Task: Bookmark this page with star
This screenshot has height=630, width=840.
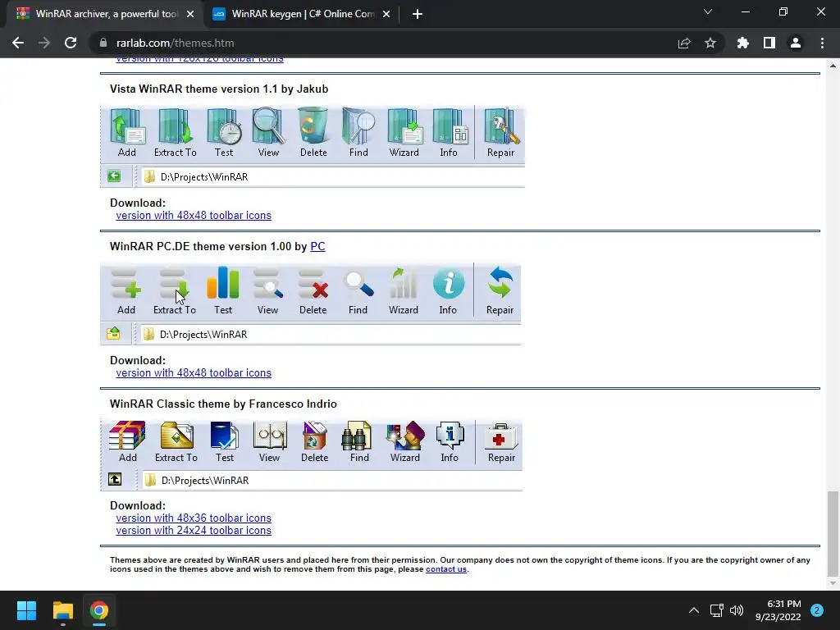Action: click(x=710, y=43)
